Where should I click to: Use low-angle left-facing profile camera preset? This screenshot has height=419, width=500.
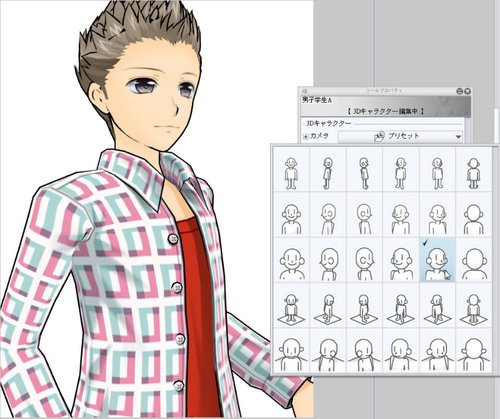(328, 350)
